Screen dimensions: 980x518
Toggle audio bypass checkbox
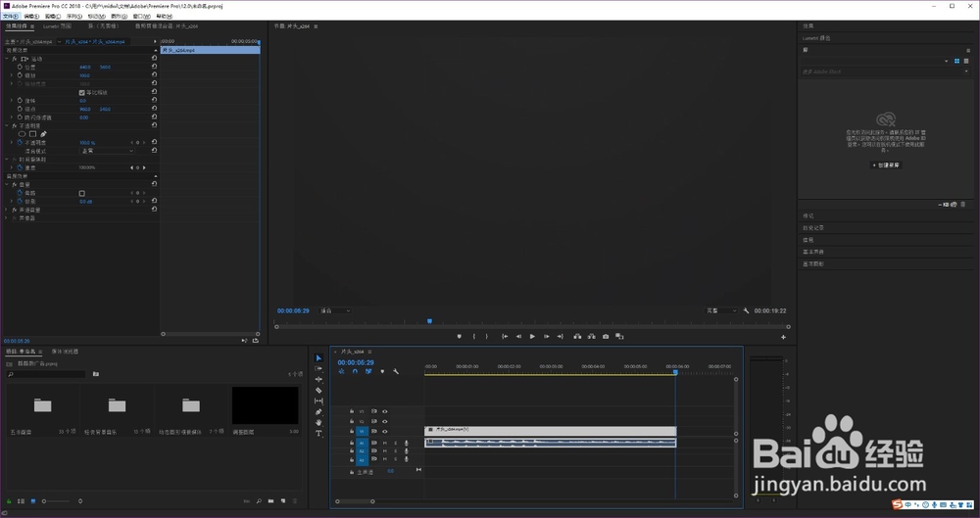point(82,193)
